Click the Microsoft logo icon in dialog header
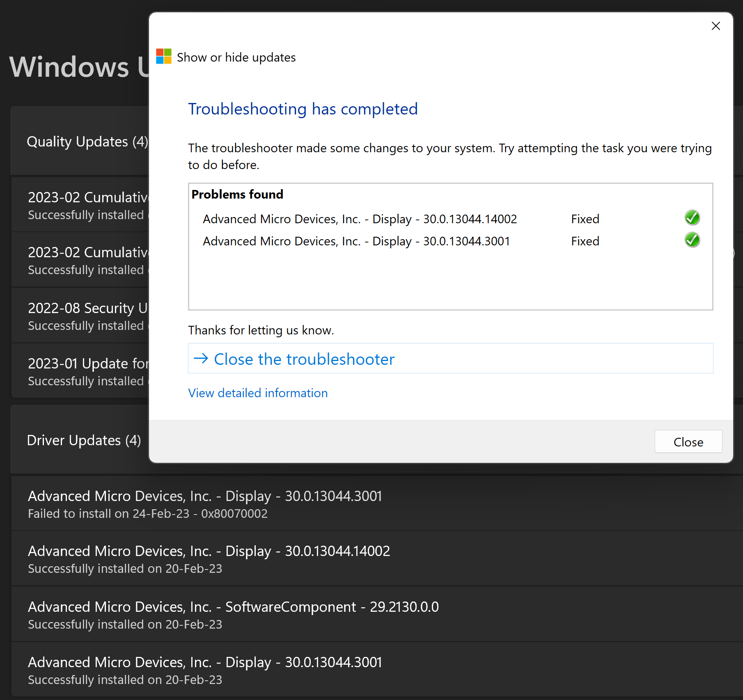The image size is (743, 700). [164, 57]
